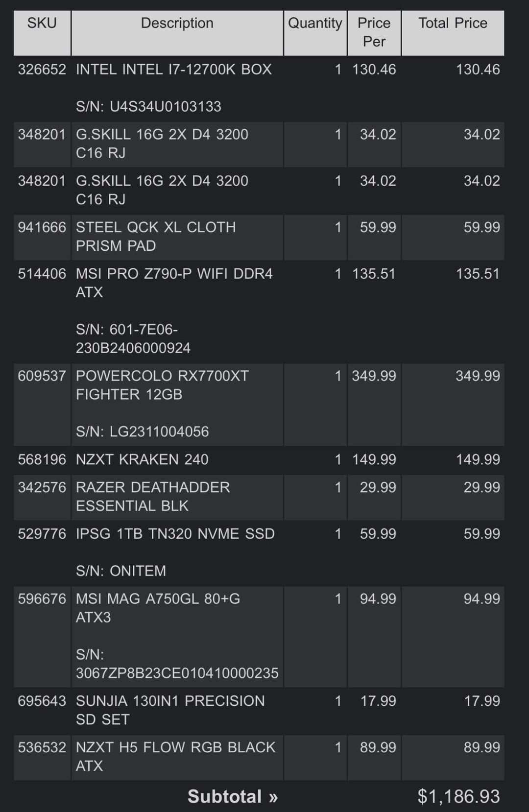Select the MSI MAG A750GL 80+G description
This screenshot has width=529, height=812.
tap(158, 608)
